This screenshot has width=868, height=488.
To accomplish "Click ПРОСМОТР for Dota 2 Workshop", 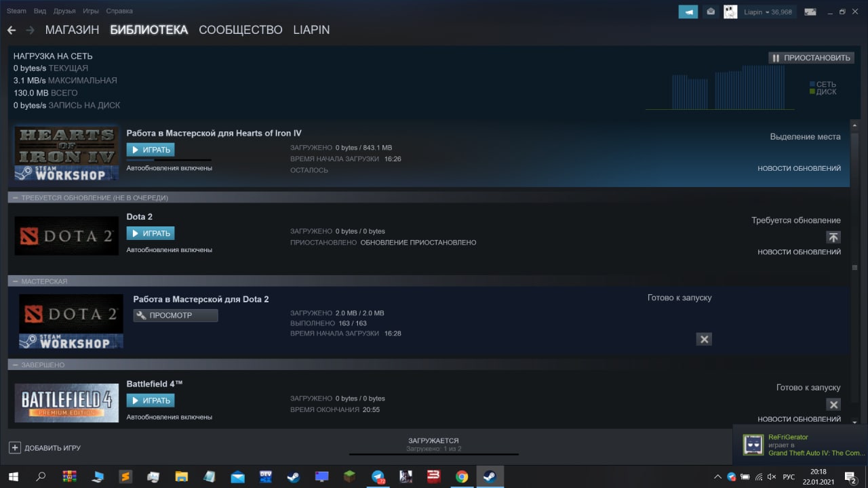I will coord(176,316).
